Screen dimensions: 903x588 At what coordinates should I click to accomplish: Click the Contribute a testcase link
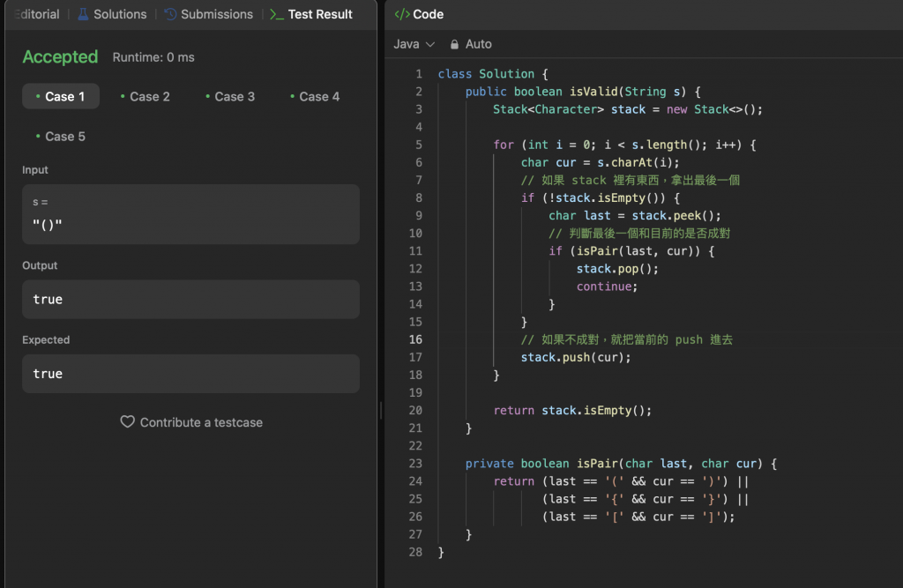pos(191,422)
